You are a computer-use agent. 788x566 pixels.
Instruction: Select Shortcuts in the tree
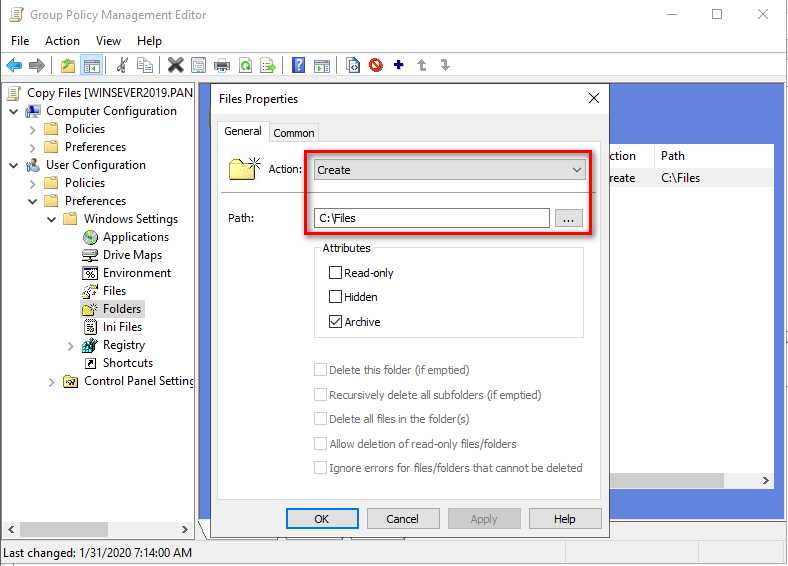tap(128, 363)
